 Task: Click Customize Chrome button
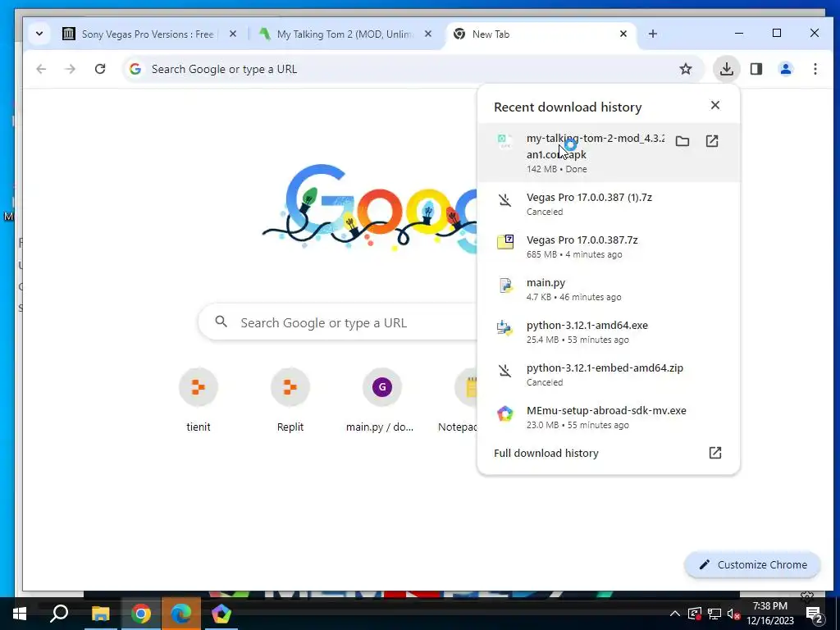(753, 564)
